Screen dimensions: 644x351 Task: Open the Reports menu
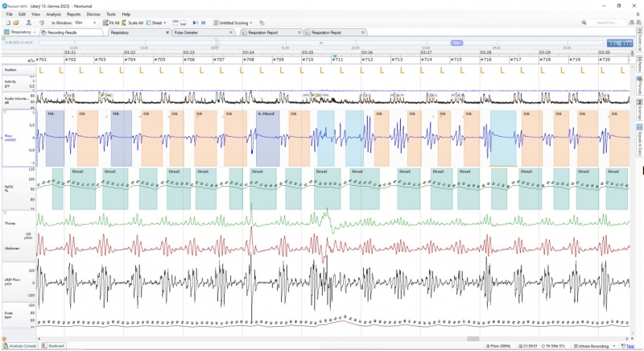pos(73,14)
